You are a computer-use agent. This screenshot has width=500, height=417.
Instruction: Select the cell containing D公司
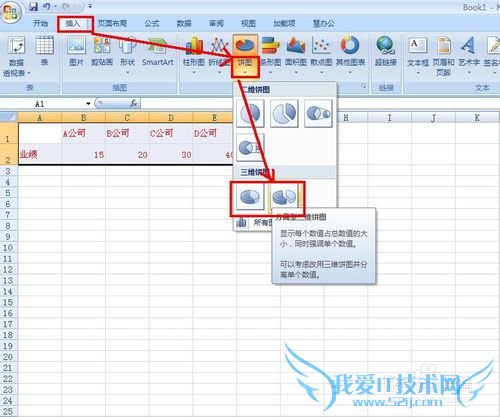tap(213, 133)
